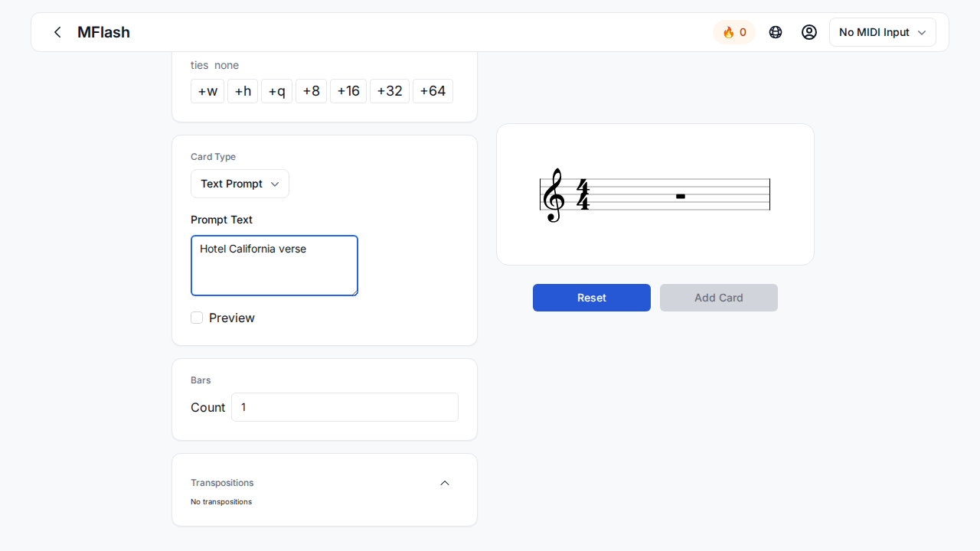Add a sixteenth note with +16

pyautogui.click(x=348, y=91)
